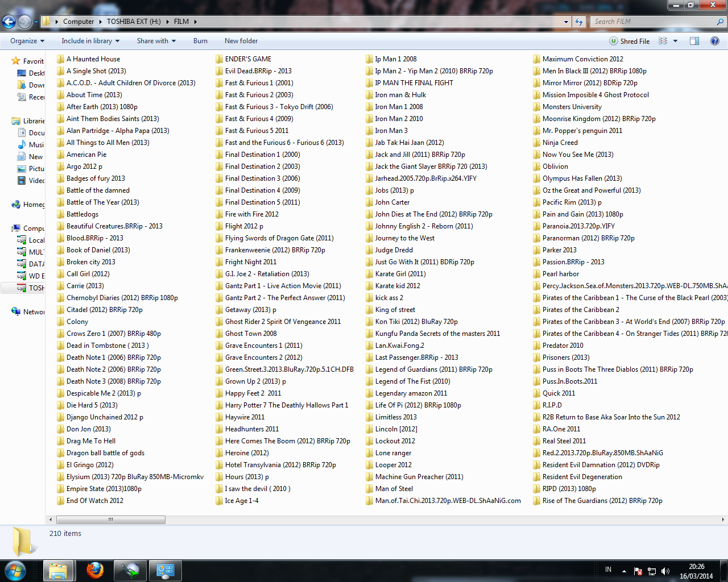Click the folder icon of A Haunted House
The width and height of the screenshot is (728, 582).
click(60, 59)
